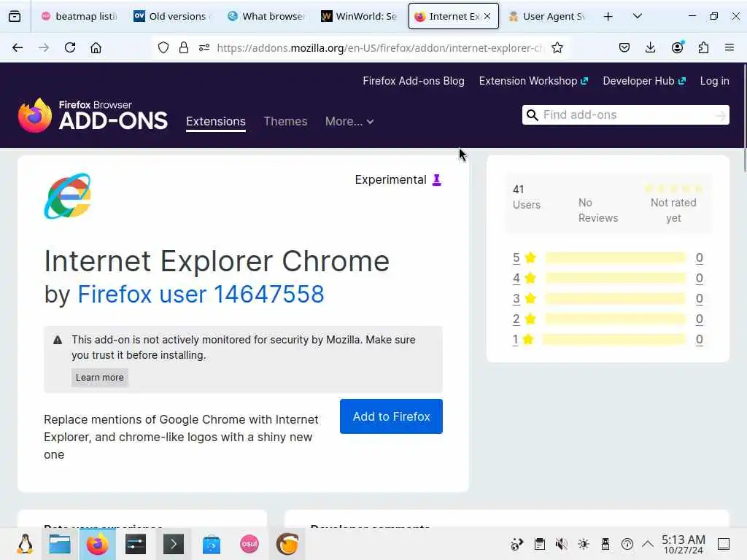Viewport: 747px width, 560px height.
Task: Open tracking protection shield panel
Action: point(163,47)
